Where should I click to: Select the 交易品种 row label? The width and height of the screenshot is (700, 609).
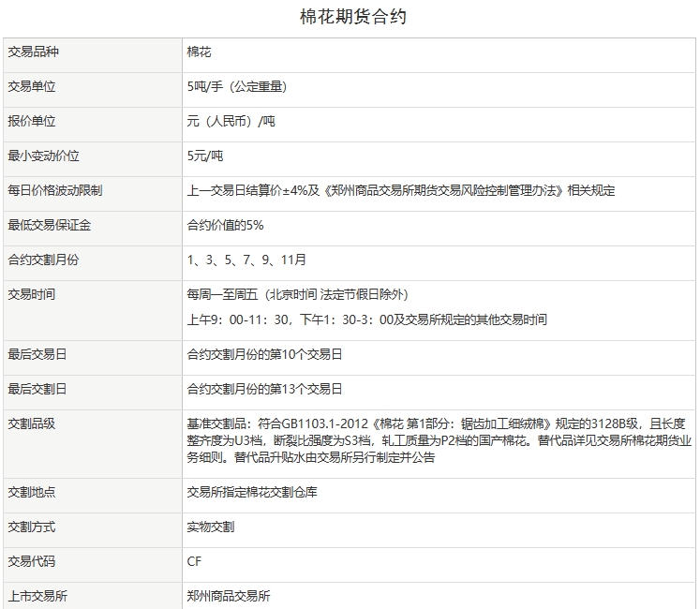pyautogui.click(x=32, y=52)
